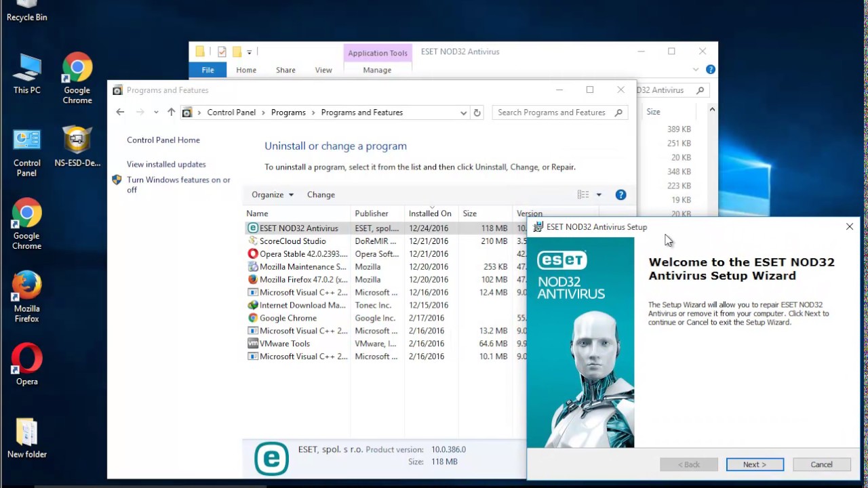Open This PC desktop icon
The image size is (868, 488).
[x=26, y=74]
